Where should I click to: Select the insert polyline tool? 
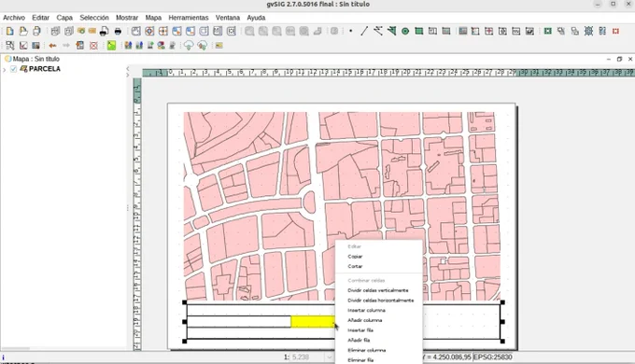(378, 31)
